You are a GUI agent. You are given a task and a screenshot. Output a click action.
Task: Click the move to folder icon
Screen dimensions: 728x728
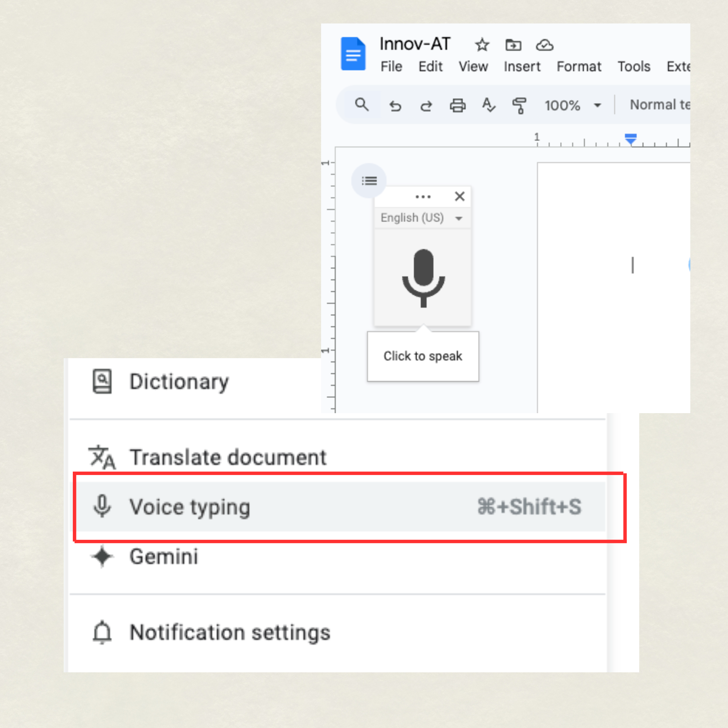pos(513,45)
